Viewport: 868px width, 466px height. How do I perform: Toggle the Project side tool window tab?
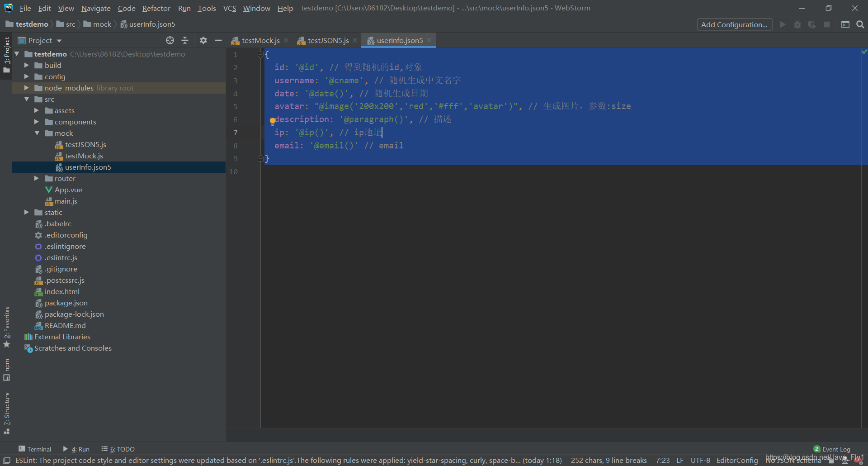point(7,55)
